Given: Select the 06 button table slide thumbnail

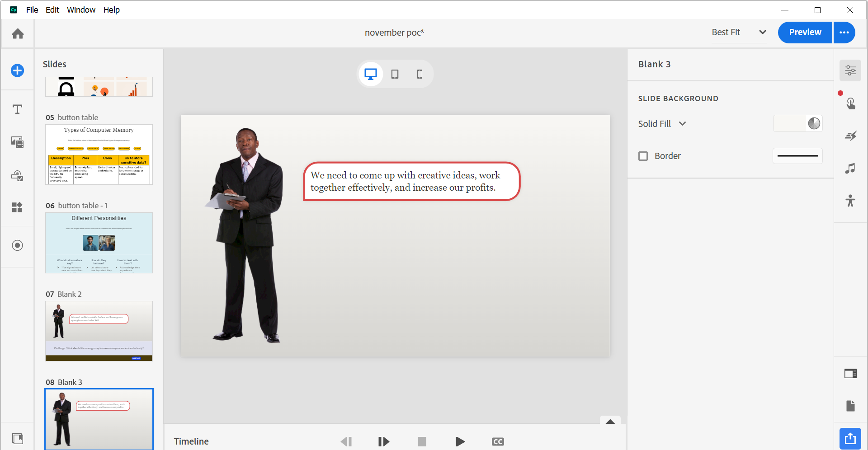Looking at the screenshot, I should tap(99, 243).
